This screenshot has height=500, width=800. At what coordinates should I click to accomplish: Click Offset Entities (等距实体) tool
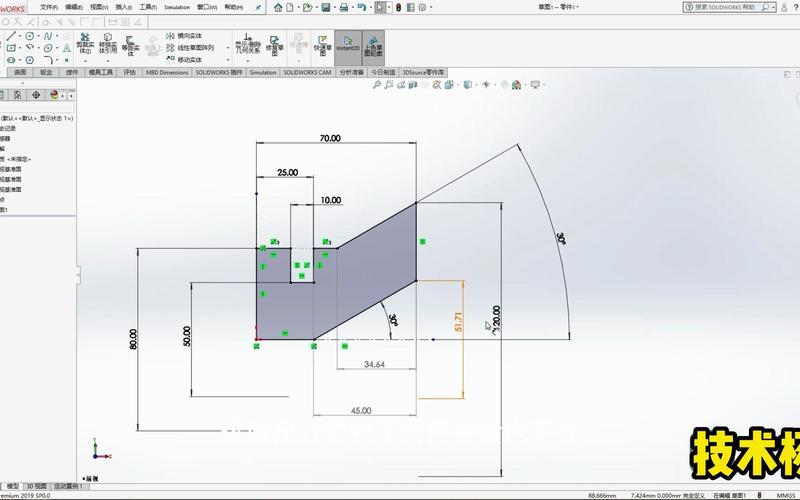point(130,45)
